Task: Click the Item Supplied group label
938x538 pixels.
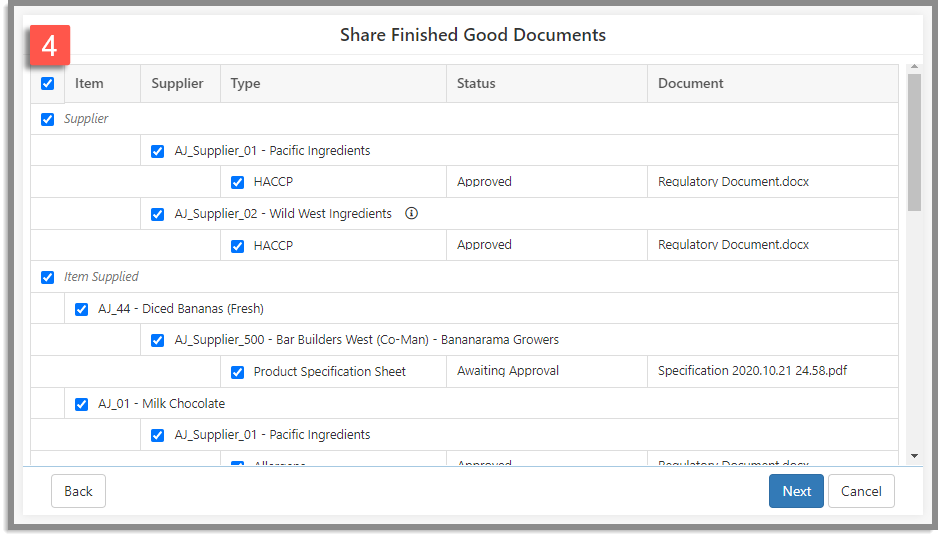Action: pyautogui.click(x=101, y=276)
